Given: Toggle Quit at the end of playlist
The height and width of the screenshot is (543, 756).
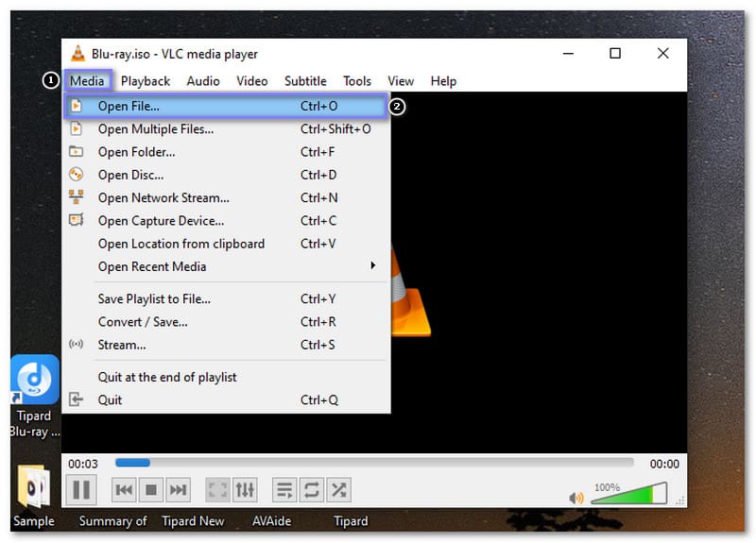Looking at the screenshot, I should tap(226, 377).
